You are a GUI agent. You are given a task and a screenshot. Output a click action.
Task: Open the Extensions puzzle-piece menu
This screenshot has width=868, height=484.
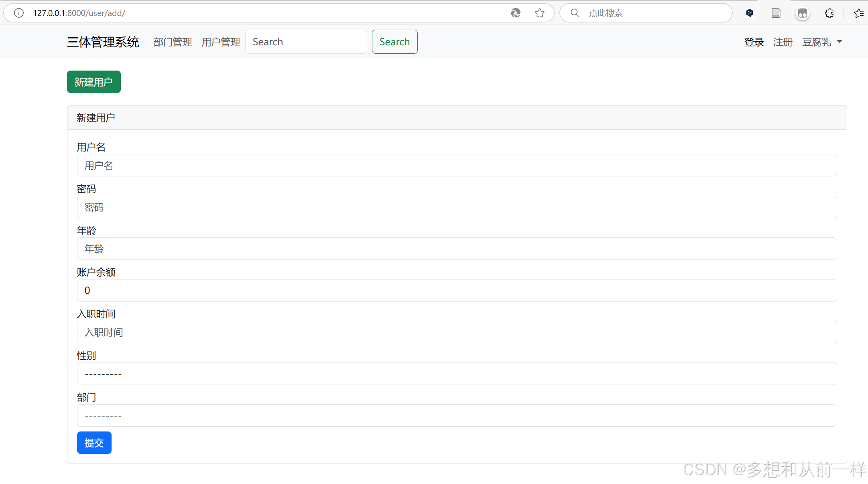[x=829, y=13]
